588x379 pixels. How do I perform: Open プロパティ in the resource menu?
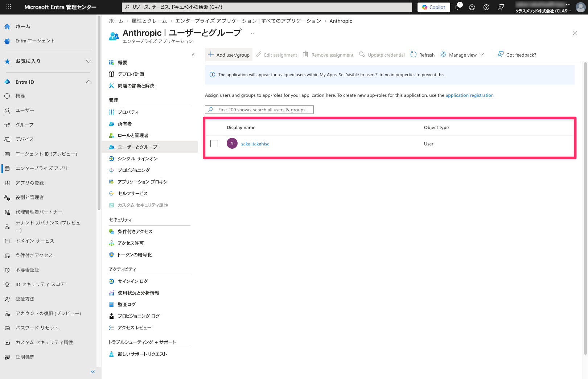(x=128, y=112)
